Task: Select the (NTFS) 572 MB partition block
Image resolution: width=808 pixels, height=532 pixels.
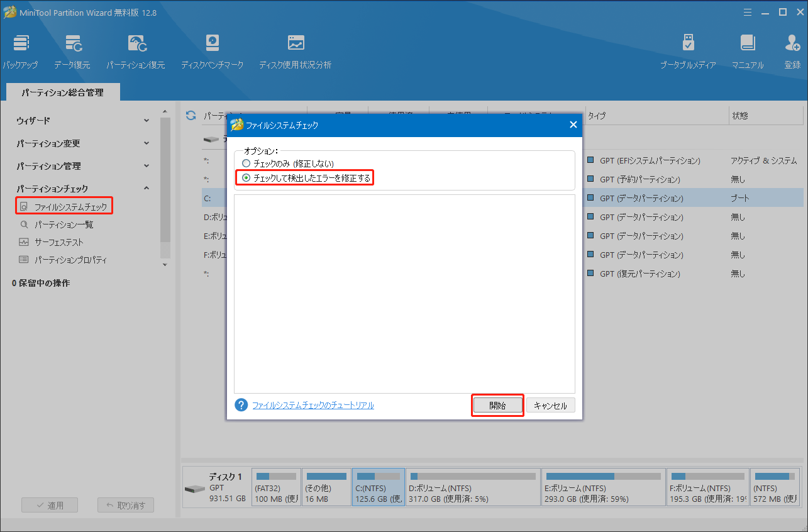Action: (775, 487)
